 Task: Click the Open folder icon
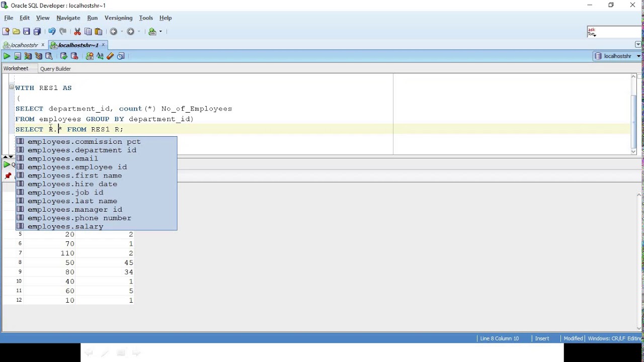tap(16, 32)
